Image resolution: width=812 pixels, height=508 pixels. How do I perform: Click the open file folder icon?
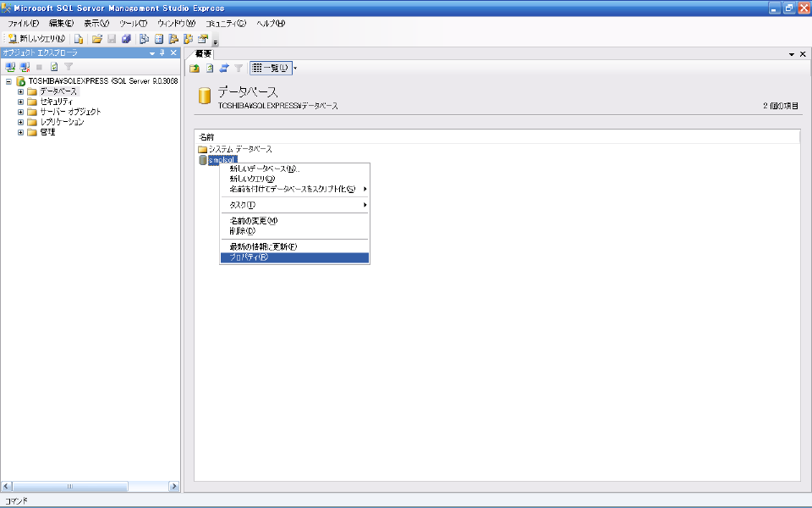(x=96, y=39)
